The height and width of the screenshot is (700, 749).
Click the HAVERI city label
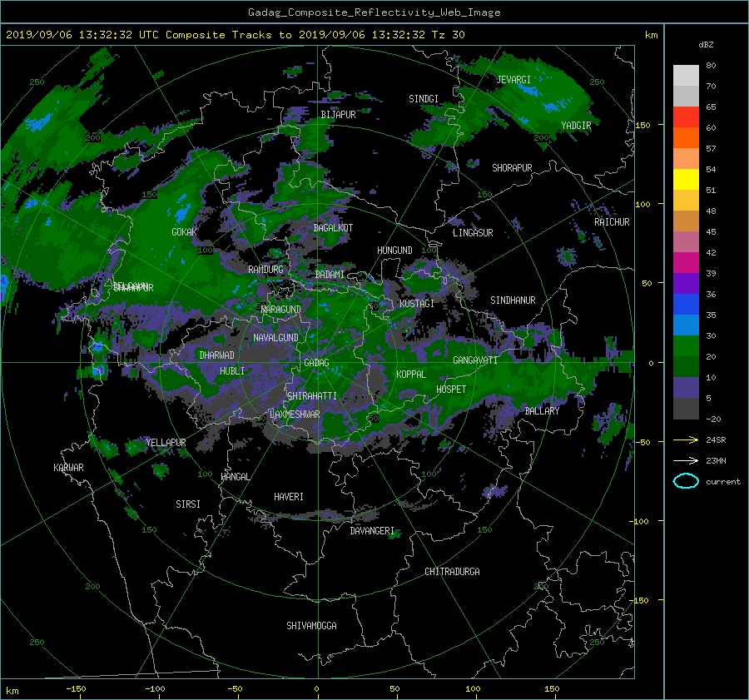tap(289, 497)
